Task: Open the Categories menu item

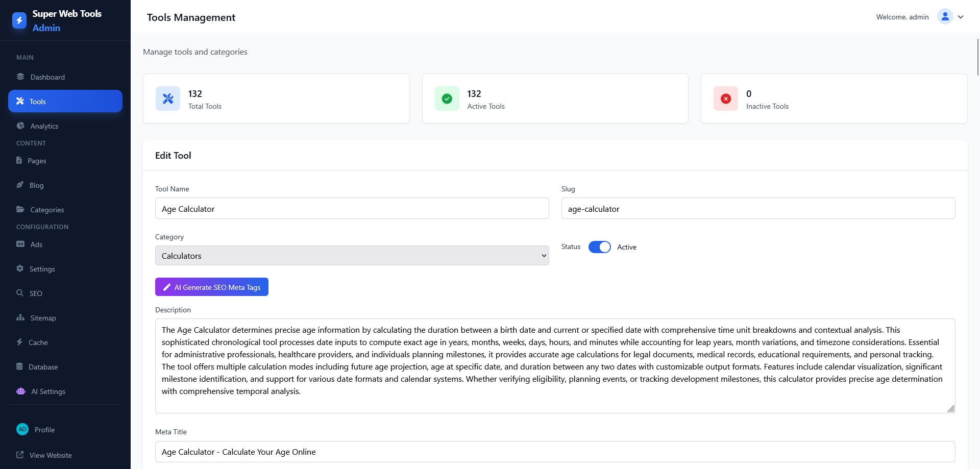Action: pyautogui.click(x=47, y=210)
